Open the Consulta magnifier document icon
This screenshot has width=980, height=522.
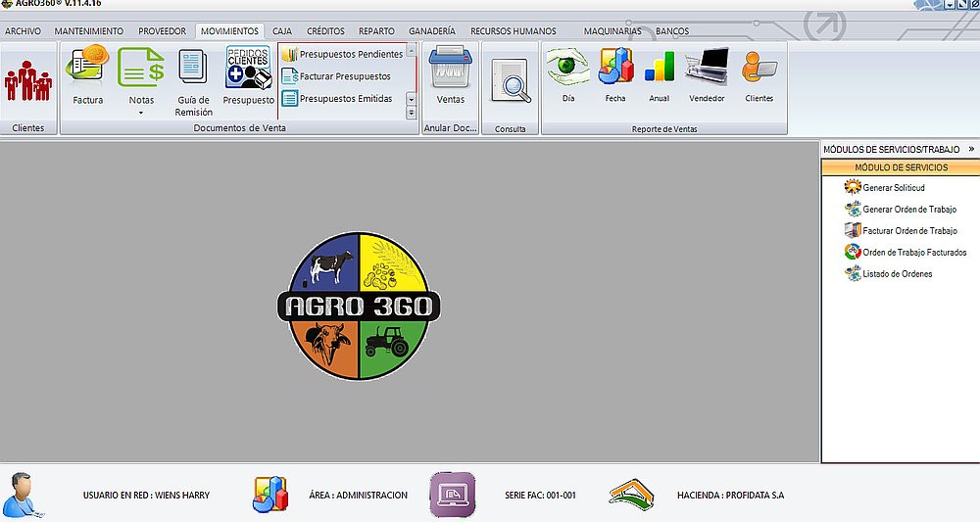511,81
